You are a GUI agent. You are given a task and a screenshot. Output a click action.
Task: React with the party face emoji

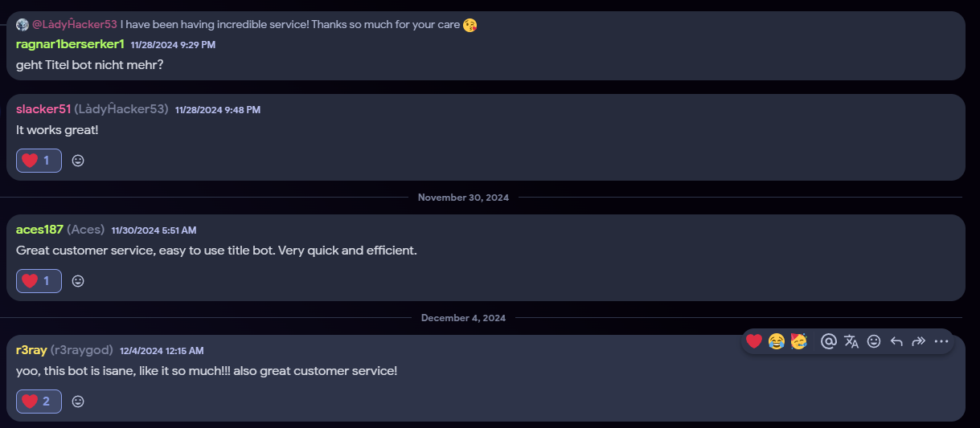click(798, 341)
